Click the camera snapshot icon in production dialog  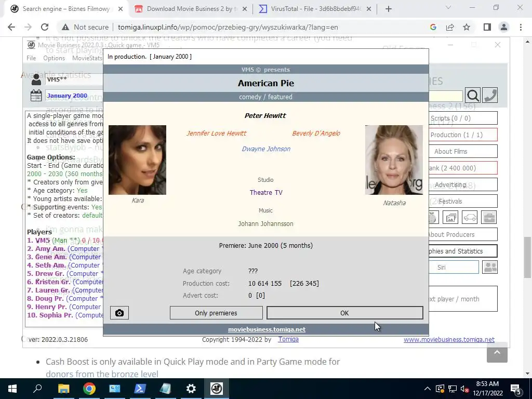119,313
